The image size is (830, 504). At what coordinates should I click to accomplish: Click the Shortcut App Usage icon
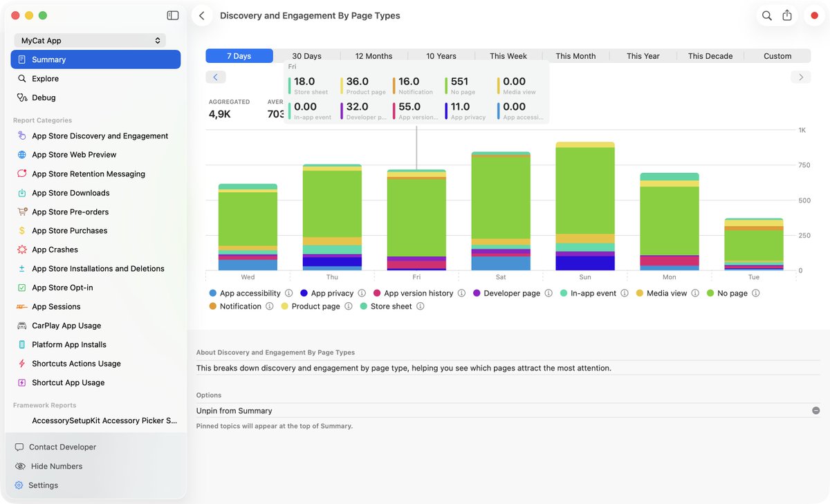[22, 382]
